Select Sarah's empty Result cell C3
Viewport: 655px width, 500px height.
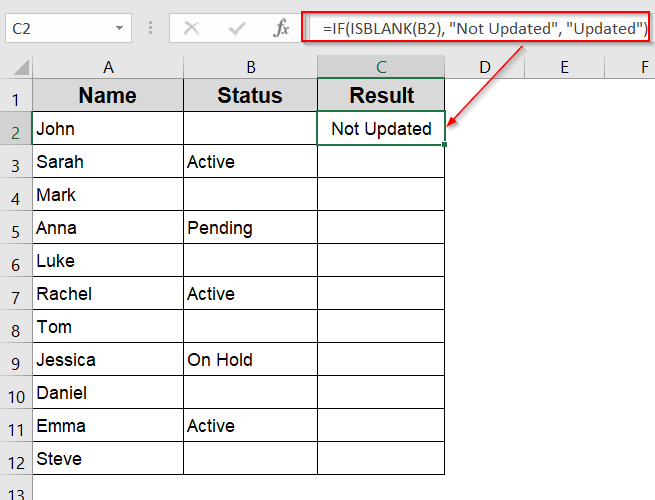(x=381, y=161)
